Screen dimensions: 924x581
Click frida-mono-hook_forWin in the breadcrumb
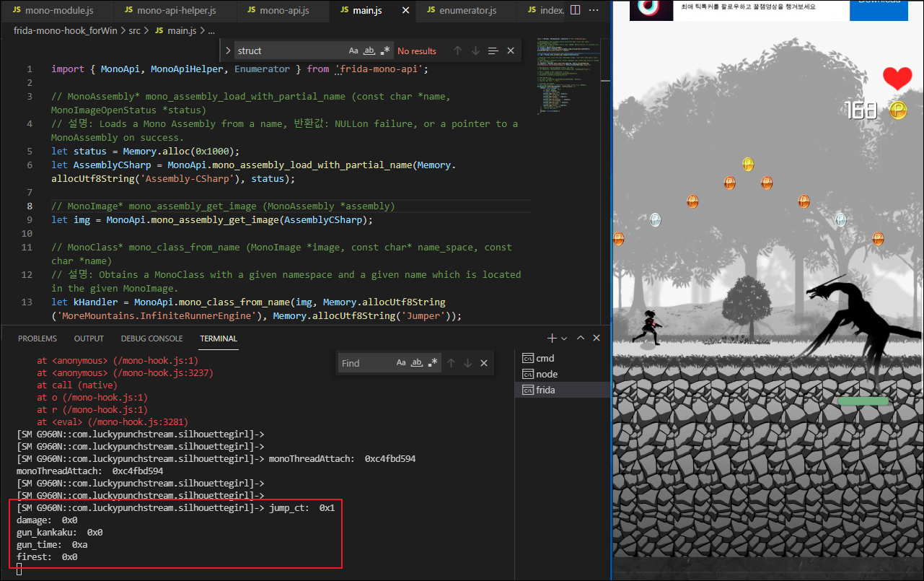(x=64, y=31)
